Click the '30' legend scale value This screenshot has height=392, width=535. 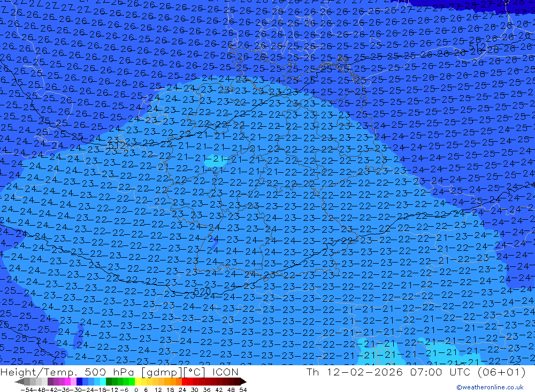pyautogui.click(x=195, y=390)
